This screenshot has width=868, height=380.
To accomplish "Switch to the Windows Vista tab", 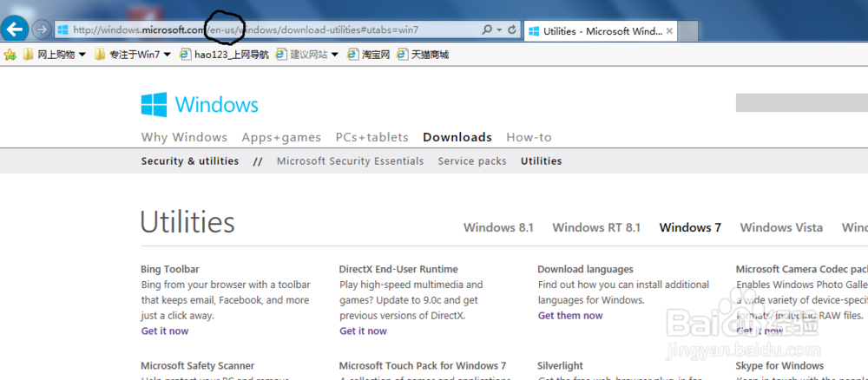I will (781, 227).
